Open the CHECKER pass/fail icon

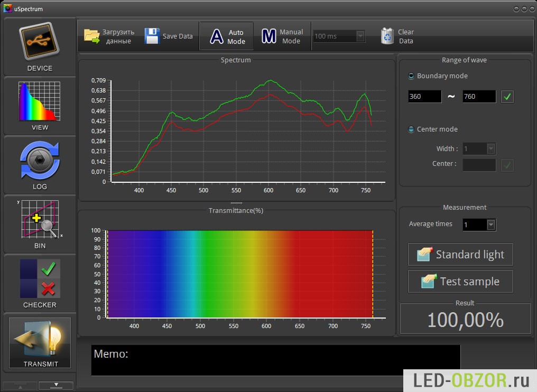pyautogui.click(x=40, y=278)
